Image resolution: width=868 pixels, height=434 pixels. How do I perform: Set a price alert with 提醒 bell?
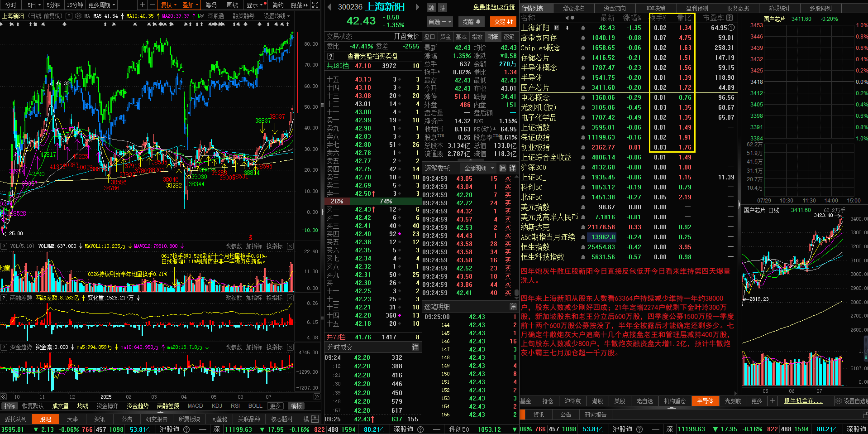(471, 22)
